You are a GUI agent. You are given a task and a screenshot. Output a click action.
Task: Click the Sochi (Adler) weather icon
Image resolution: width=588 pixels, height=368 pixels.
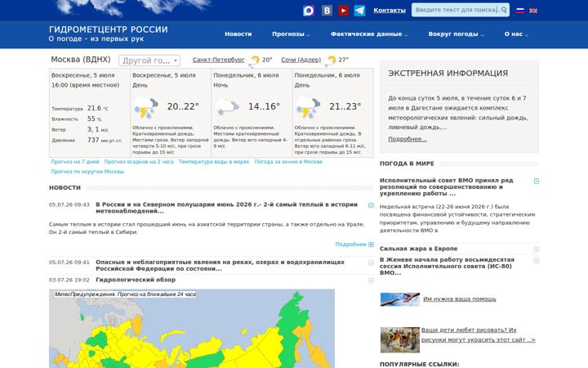[x=331, y=61]
